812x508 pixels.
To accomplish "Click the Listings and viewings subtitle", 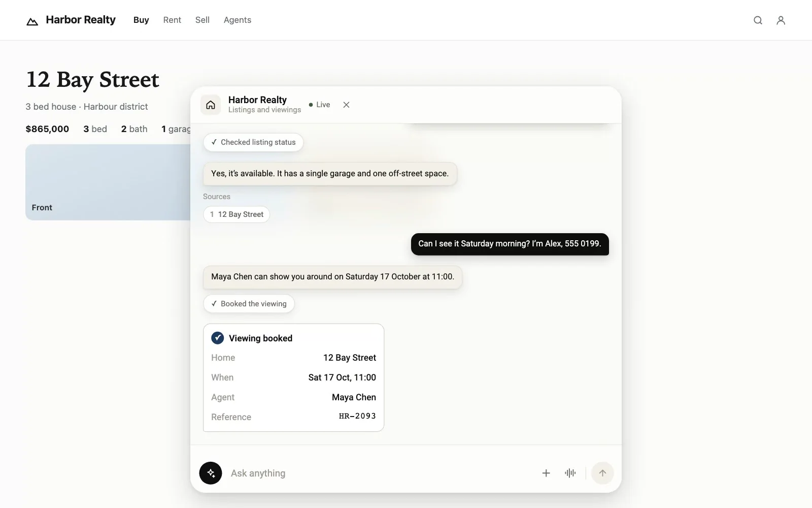I will coord(264,110).
